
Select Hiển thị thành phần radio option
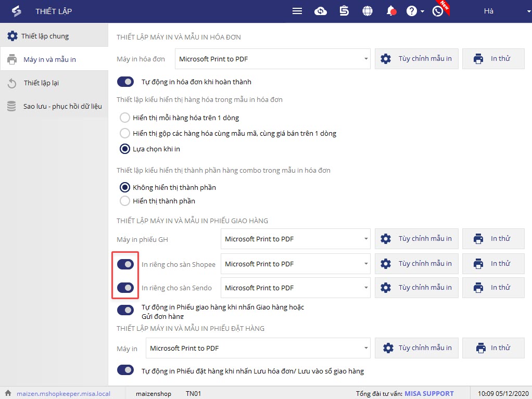pyautogui.click(x=125, y=201)
